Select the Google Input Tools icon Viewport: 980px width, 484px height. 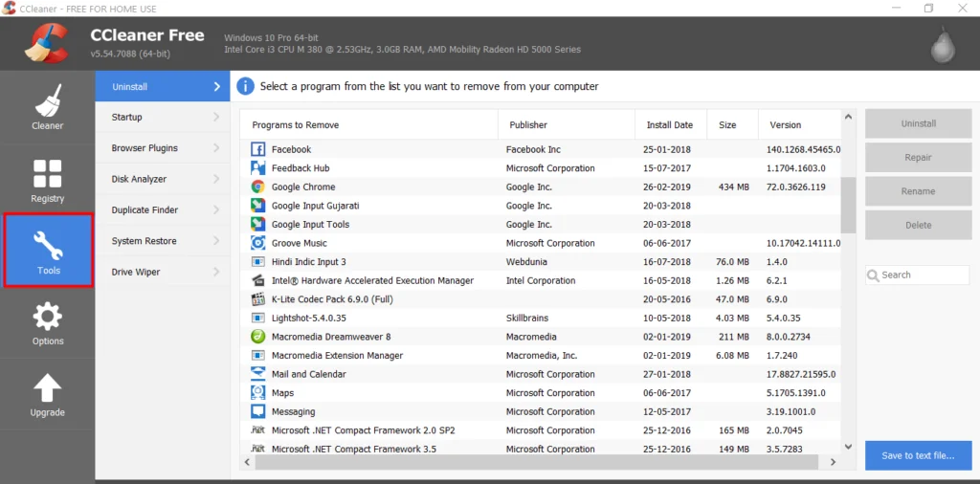tap(257, 224)
